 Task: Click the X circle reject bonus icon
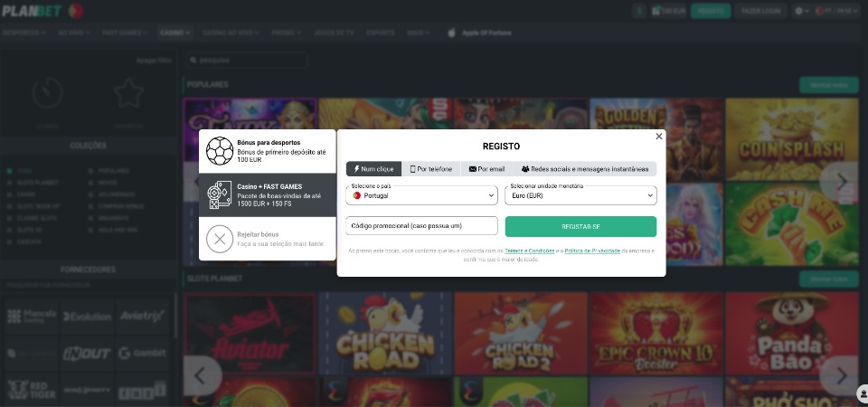[220, 239]
